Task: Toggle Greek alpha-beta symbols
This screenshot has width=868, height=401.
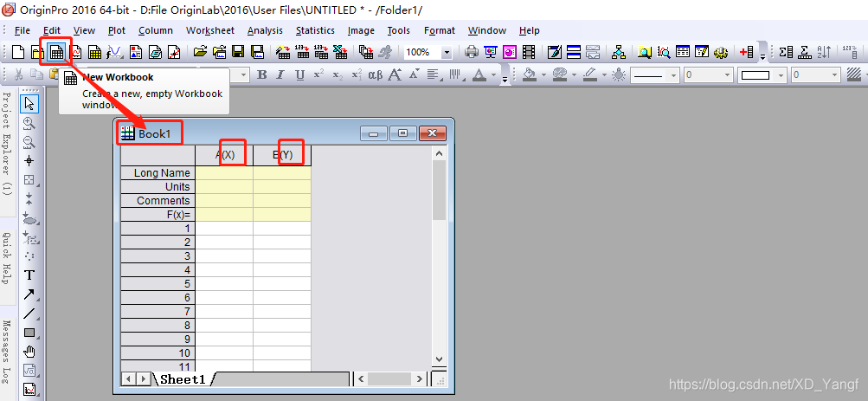Action: point(376,74)
